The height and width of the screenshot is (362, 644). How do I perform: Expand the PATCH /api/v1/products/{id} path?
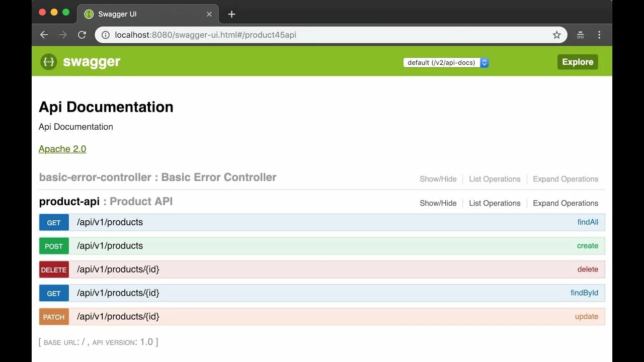pyautogui.click(x=118, y=316)
